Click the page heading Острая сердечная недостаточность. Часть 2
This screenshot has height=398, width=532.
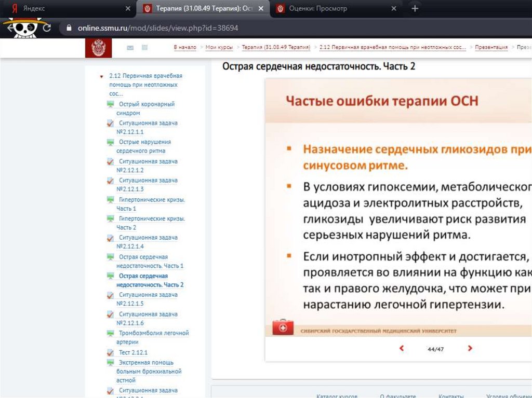(x=318, y=66)
